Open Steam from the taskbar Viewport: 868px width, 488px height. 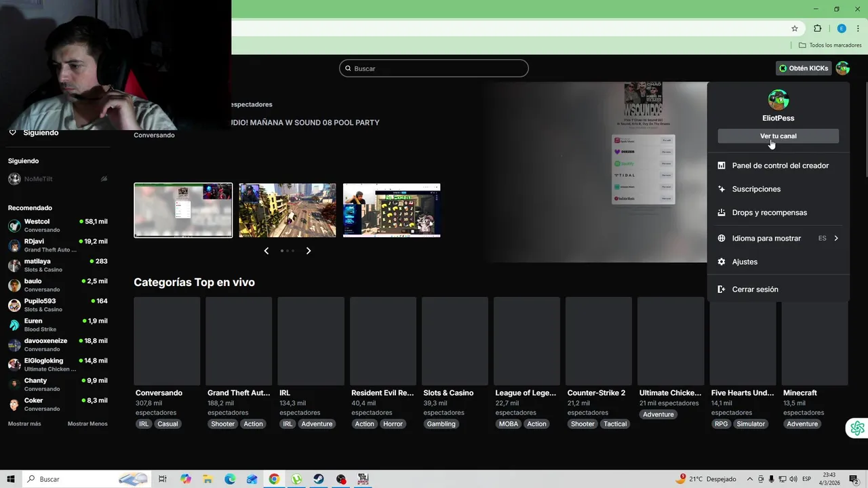click(x=319, y=479)
